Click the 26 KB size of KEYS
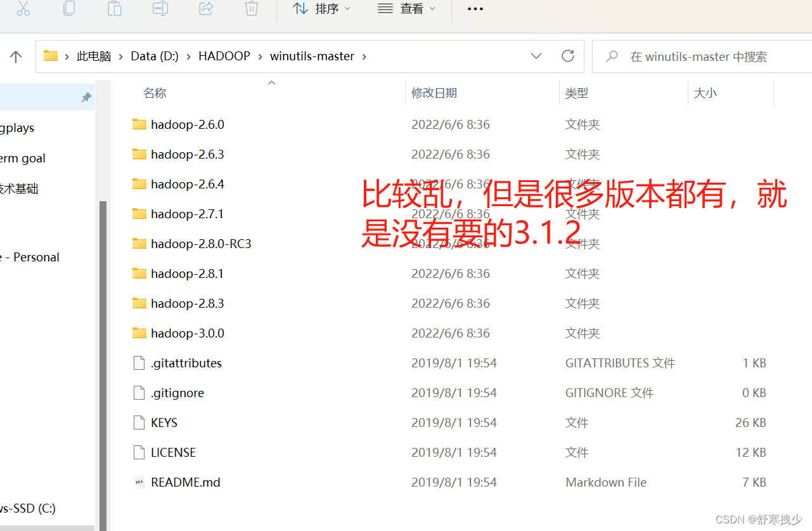 point(751,423)
